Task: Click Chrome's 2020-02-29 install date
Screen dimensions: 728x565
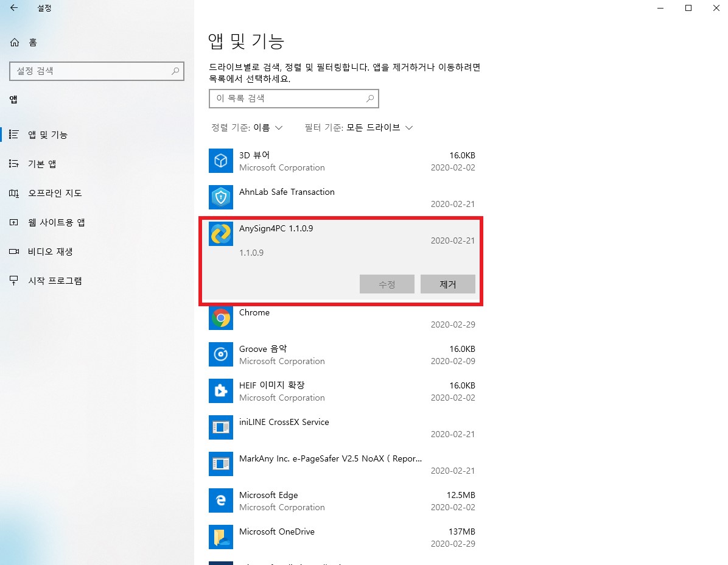Action: click(x=453, y=325)
